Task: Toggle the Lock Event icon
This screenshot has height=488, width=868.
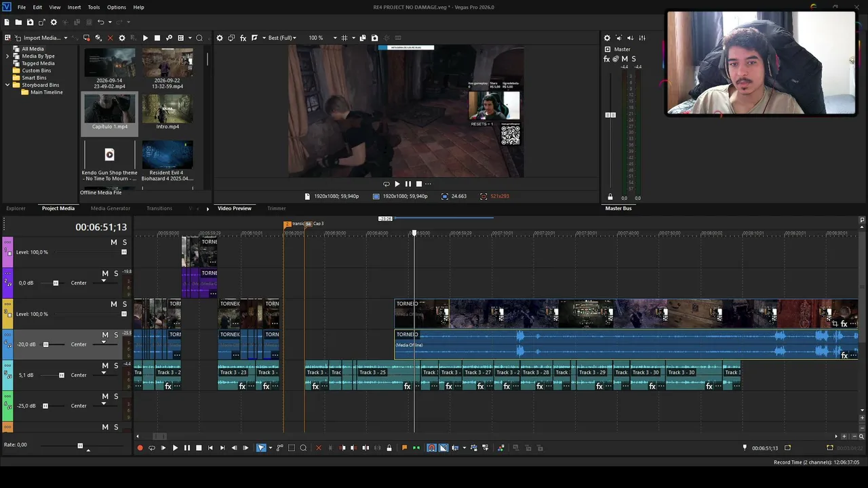Action: 389,448
